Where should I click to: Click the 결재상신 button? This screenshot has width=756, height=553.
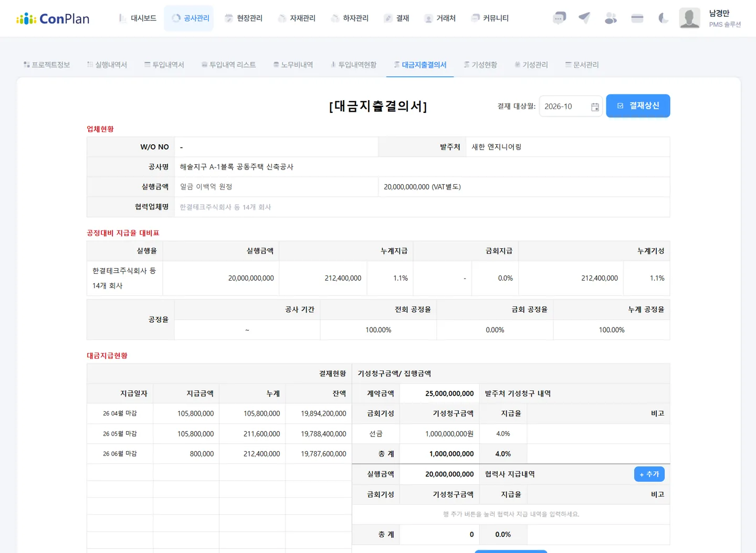pos(638,106)
